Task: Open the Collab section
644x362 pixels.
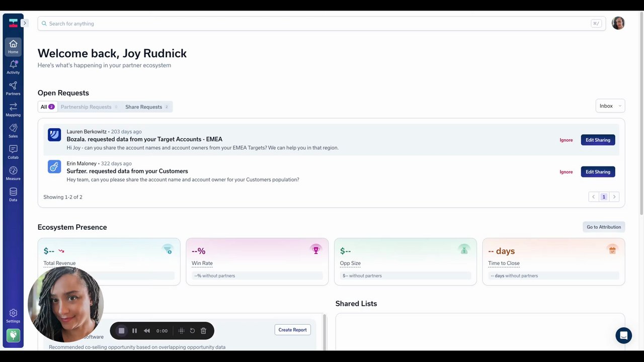Action: tap(13, 152)
